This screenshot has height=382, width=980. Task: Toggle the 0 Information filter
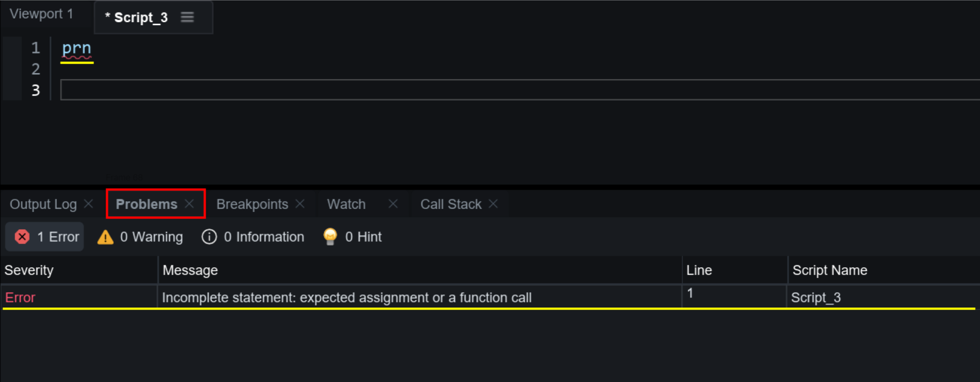[253, 237]
